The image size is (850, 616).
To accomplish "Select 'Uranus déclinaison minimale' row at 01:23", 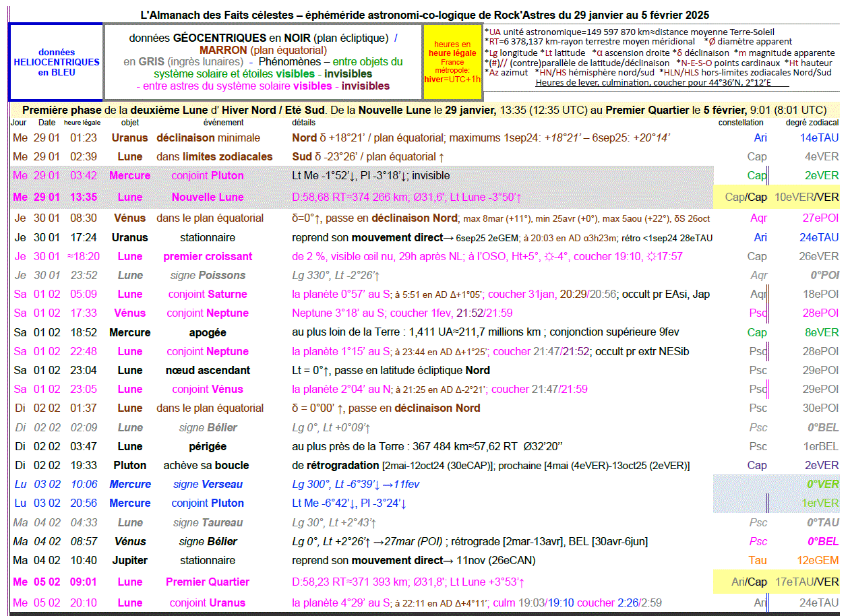I will (x=426, y=137).
